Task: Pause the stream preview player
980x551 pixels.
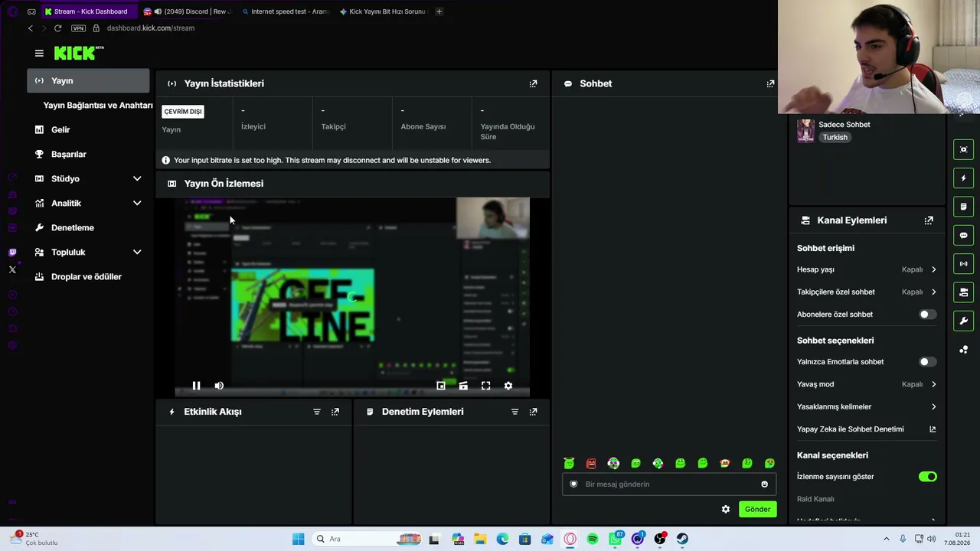Action: [196, 386]
